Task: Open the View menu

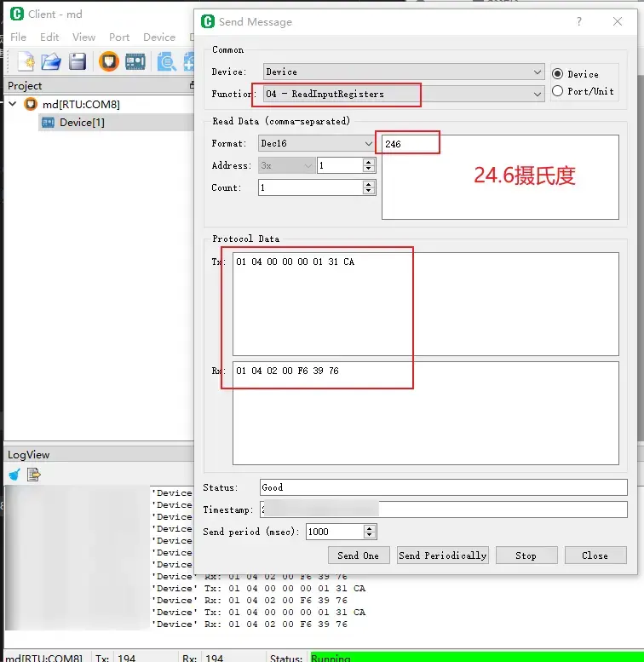Action: (x=83, y=37)
